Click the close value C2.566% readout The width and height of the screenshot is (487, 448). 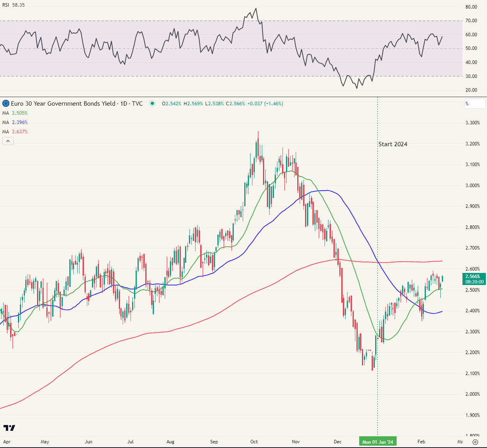point(236,104)
